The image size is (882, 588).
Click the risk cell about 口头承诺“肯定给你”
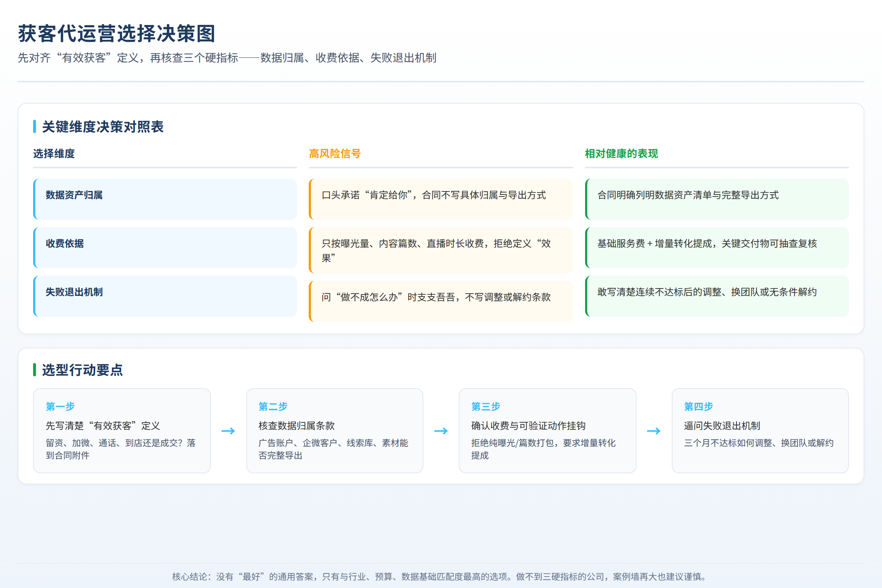pyautogui.click(x=441, y=199)
